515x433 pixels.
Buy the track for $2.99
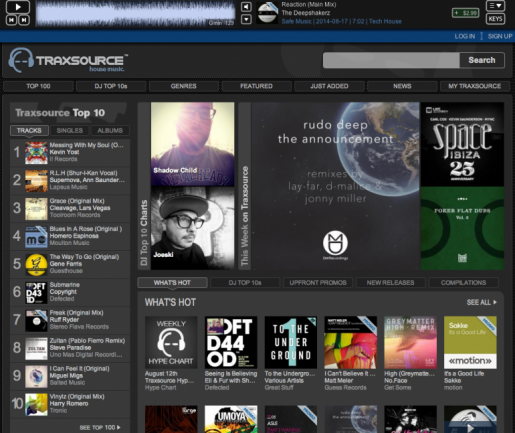coord(466,13)
